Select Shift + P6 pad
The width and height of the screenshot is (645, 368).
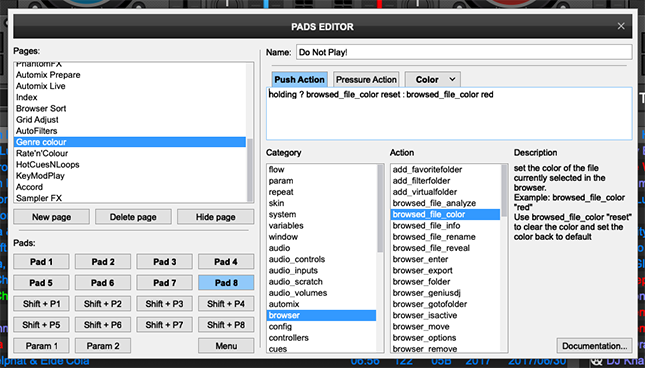pos(103,325)
